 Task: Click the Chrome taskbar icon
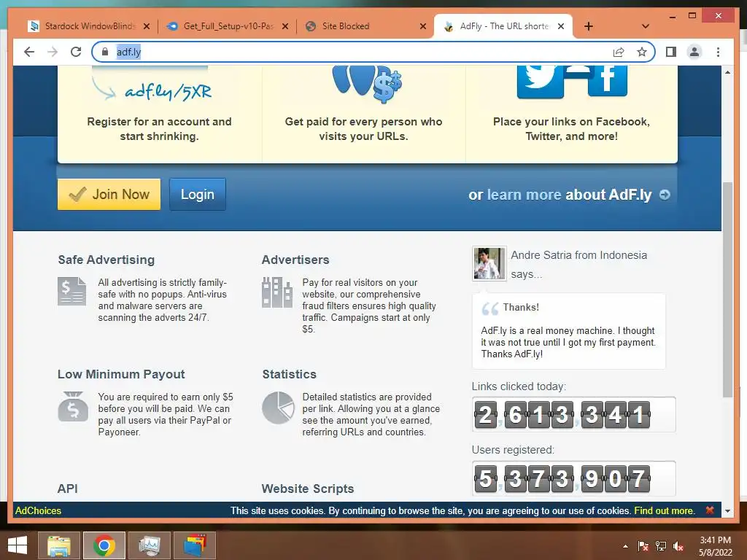pyautogui.click(x=104, y=545)
